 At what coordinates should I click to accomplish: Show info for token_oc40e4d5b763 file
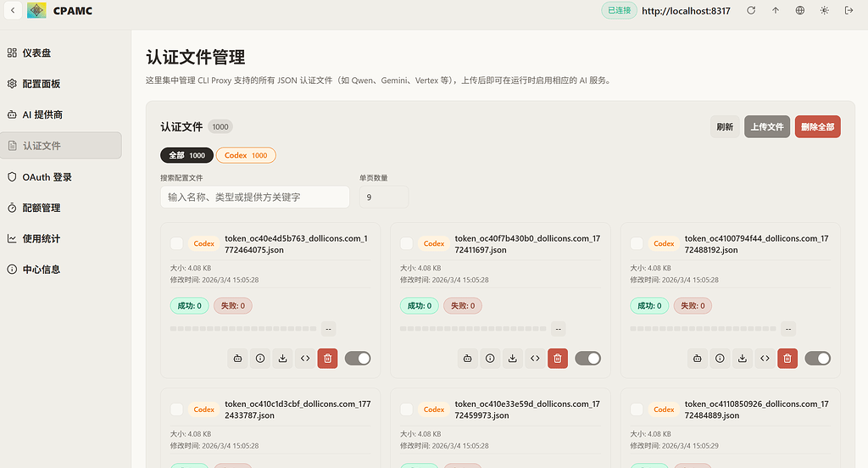click(260, 359)
